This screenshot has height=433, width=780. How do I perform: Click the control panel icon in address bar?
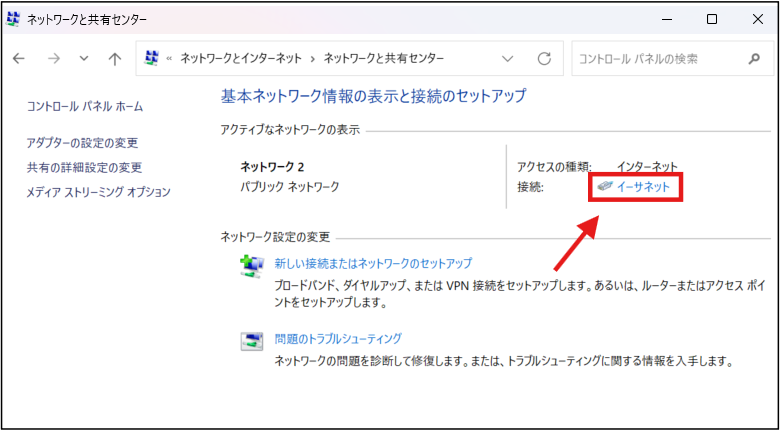coord(152,58)
